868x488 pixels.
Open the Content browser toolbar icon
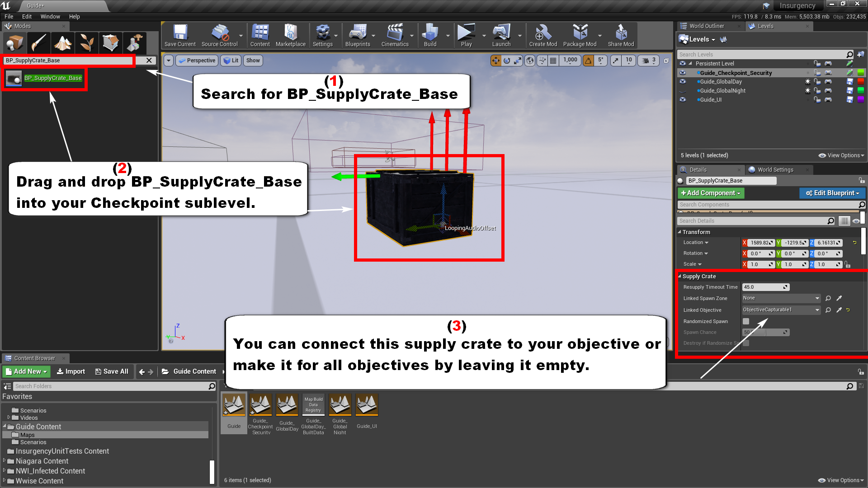[260, 36]
